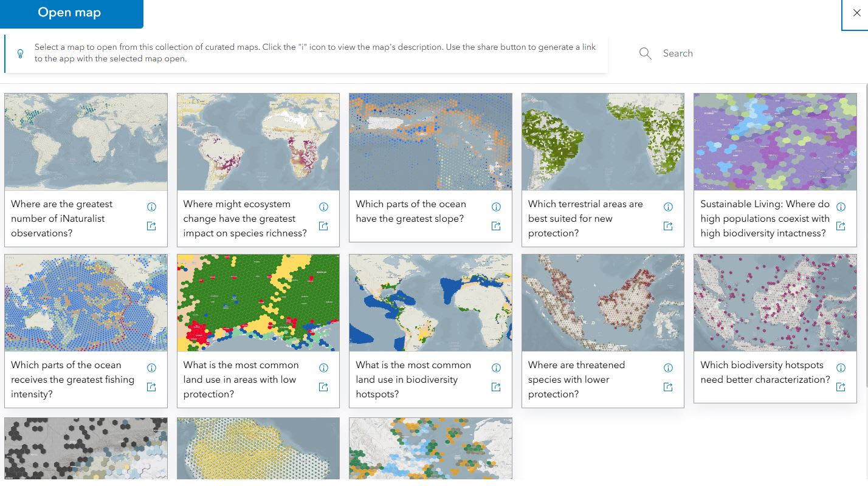Click the vertical scrollbar of map gallery
The height and width of the screenshot is (486, 868).
point(866,237)
